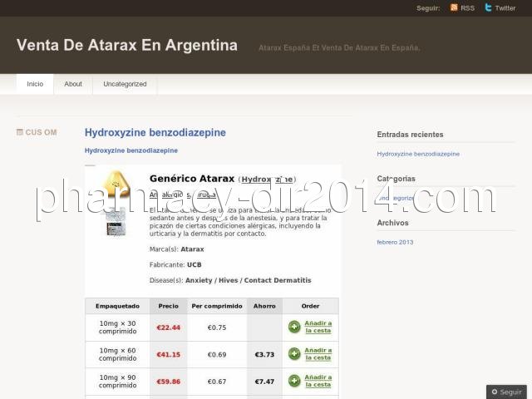Click the CUSTOM post format icon

point(20,132)
